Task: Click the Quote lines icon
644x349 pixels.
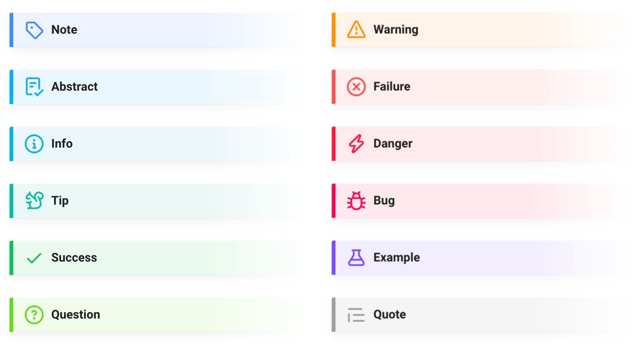Action: point(356,315)
